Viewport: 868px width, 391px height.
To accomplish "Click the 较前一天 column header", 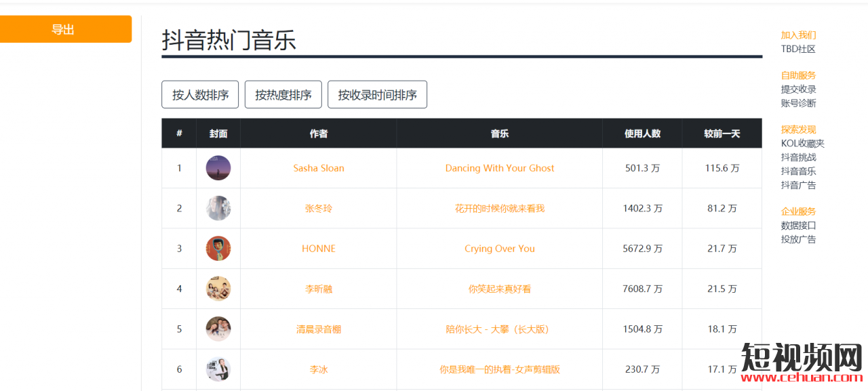I will tap(722, 133).
